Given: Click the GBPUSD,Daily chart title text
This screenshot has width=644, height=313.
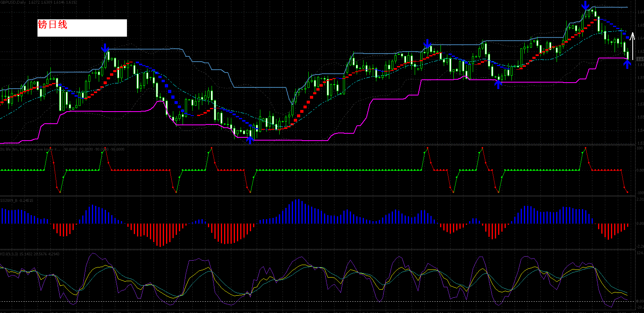Looking at the screenshot, I should click(x=13, y=2).
